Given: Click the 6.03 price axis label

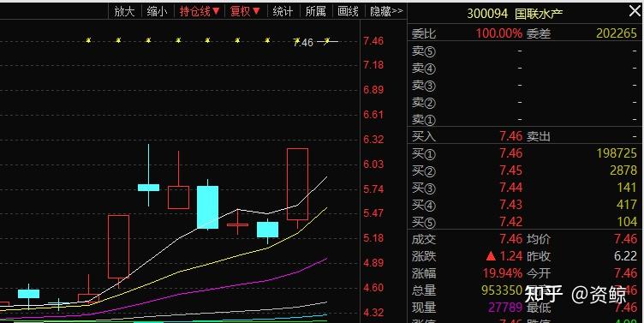Looking at the screenshot, I should (x=373, y=164).
